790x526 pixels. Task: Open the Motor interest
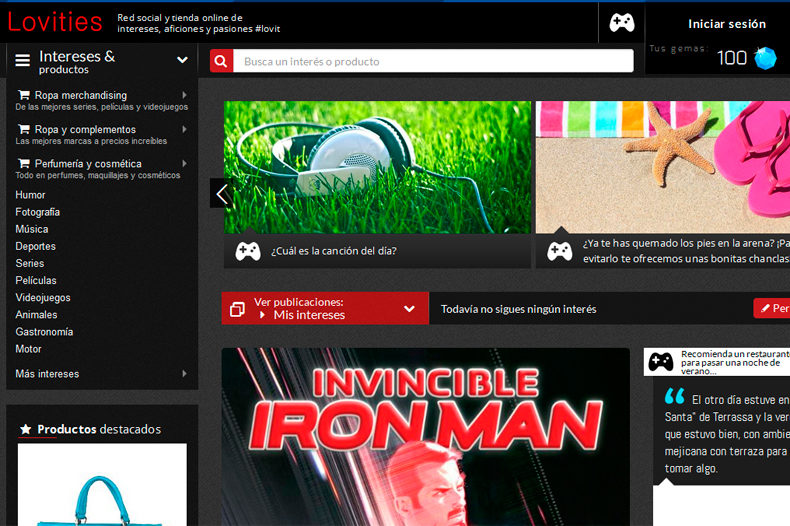(28, 349)
